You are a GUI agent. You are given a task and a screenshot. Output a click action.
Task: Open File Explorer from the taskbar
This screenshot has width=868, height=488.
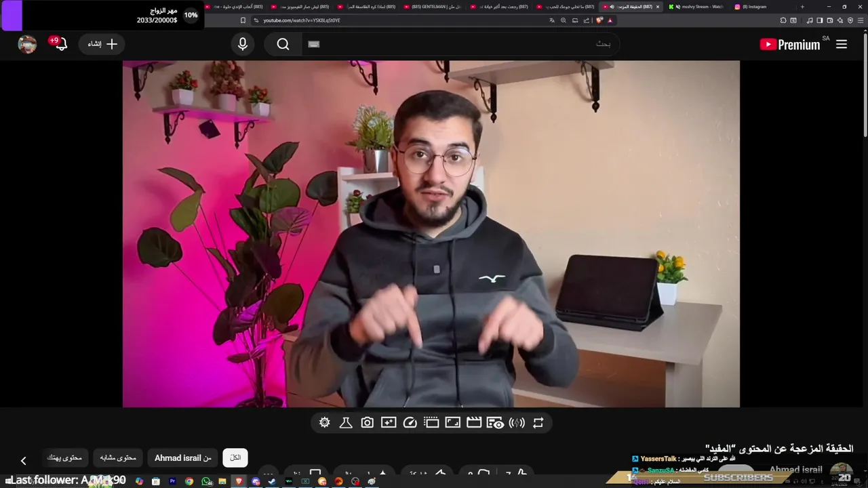coord(222,481)
